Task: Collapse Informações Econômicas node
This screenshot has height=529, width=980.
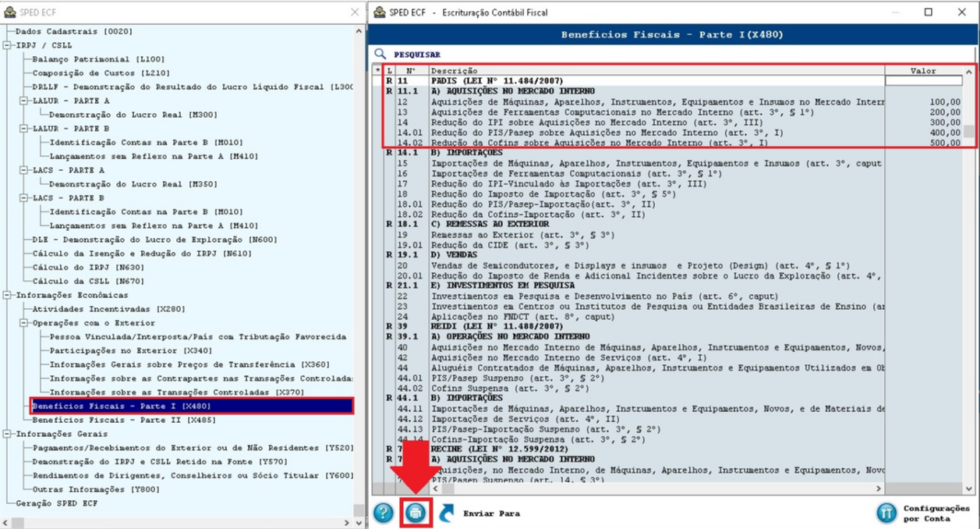Action: pyautogui.click(x=8, y=295)
